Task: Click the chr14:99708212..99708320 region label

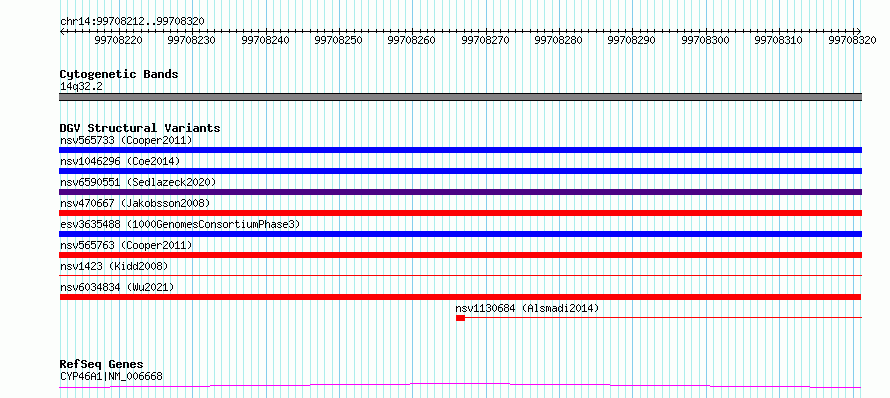Action: (x=132, y=21)
